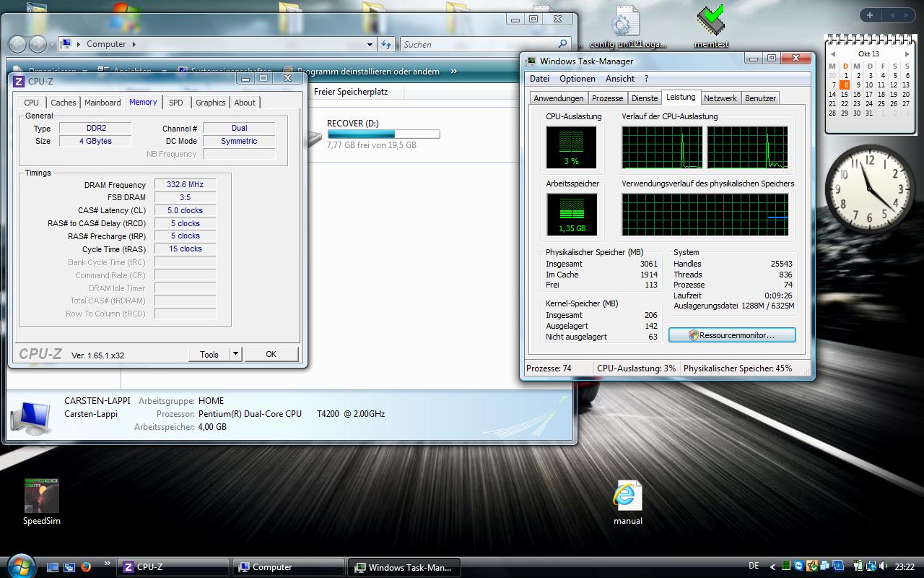
Task: Click taskbar clock 23:22
Action: [905, 567]
